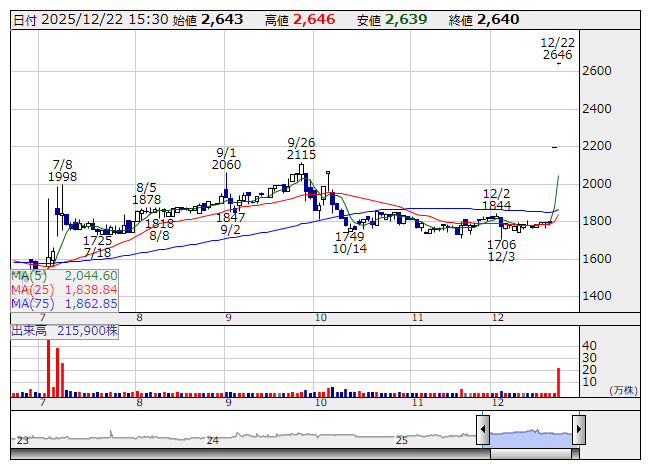Click the 12/3 1706 low label
This screenshot has height=470, width=653.
pyautogui.click(x=501, y=251)
